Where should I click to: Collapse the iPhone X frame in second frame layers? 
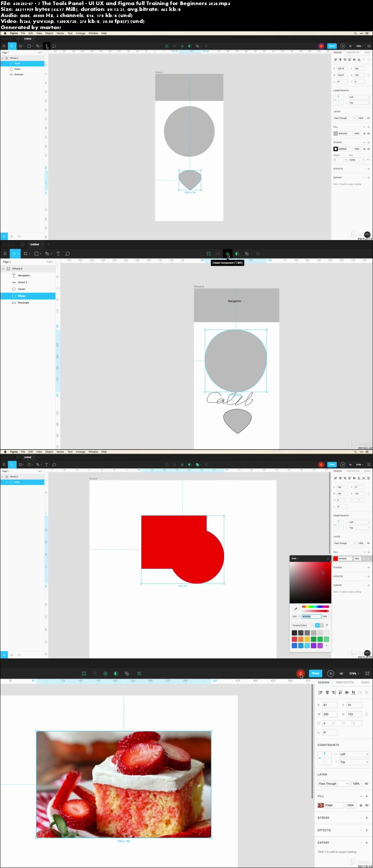3,268
